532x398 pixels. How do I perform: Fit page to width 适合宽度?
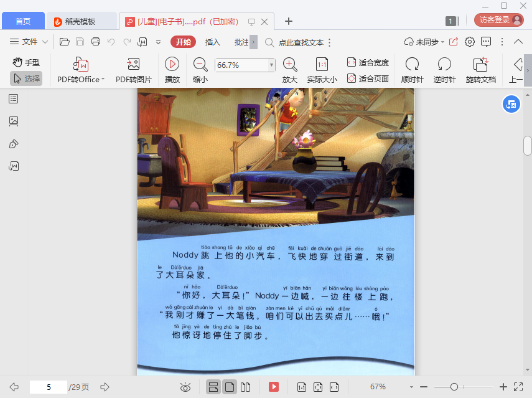point(368,62)
